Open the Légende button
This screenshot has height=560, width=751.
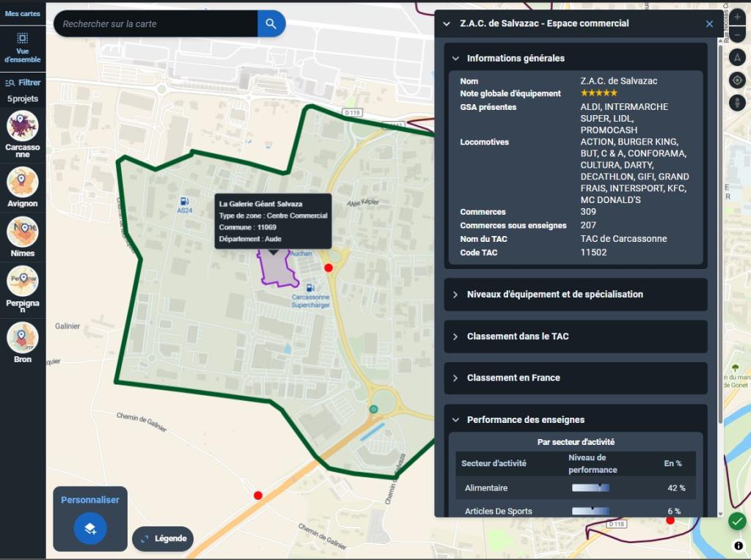click(x=163, y=539)
